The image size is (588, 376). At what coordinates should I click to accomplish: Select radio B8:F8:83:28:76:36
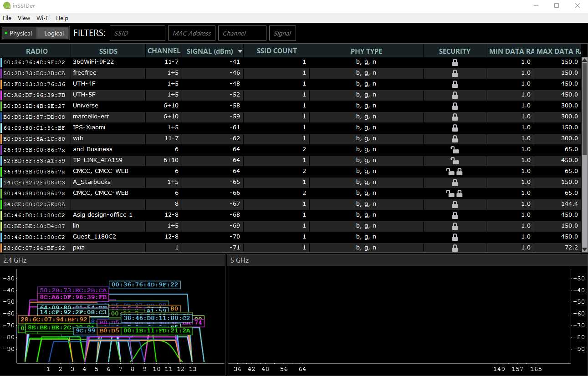[291, 84]
